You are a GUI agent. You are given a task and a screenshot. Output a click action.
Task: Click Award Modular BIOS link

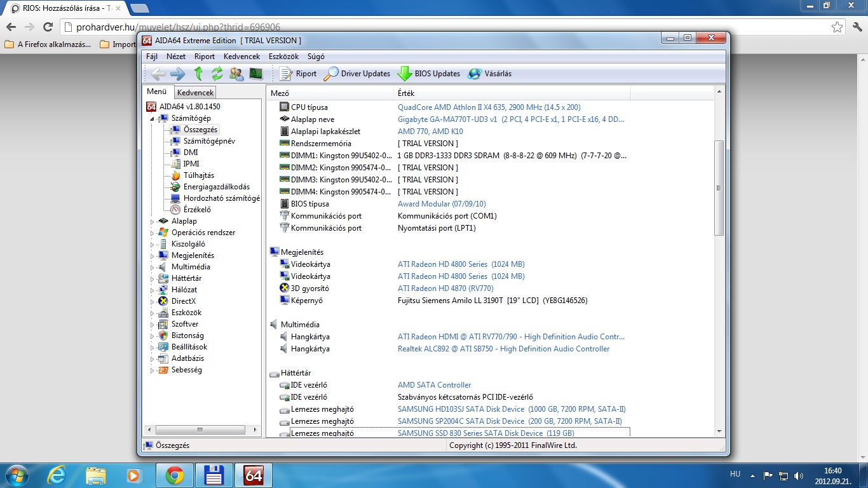442,204
